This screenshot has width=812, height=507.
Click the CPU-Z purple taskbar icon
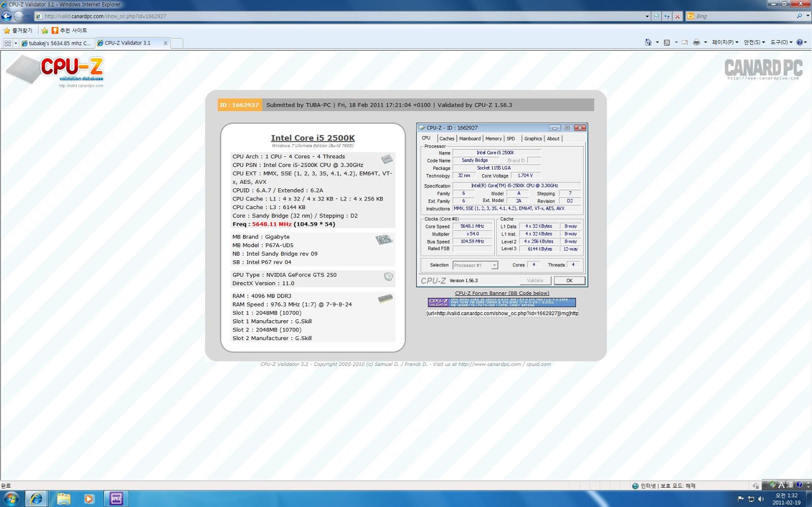click(116, 499)
